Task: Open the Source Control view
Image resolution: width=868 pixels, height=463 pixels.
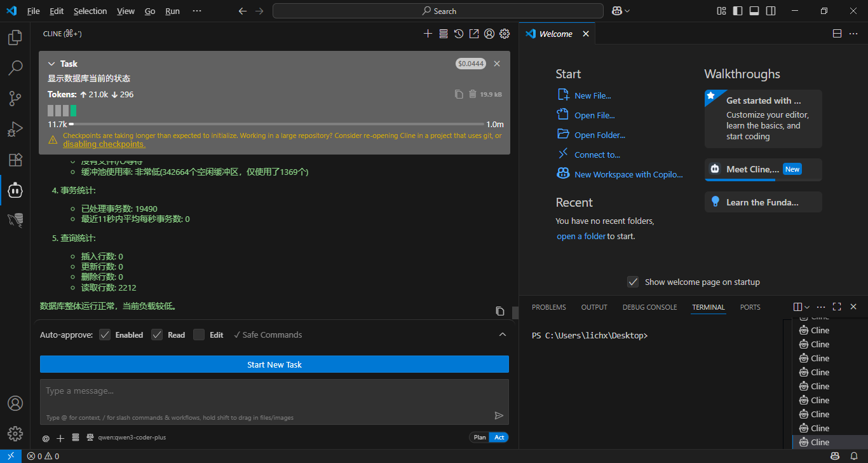Action: pyautogui.click(x=15, y=99)
